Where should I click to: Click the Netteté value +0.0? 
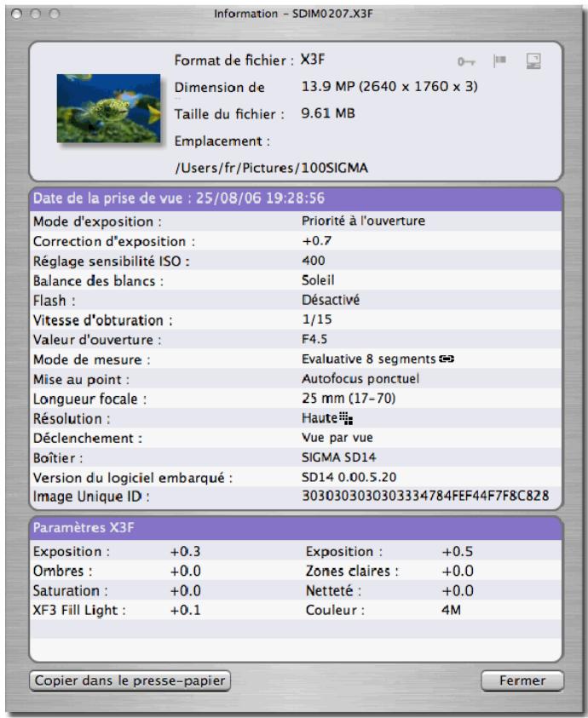pyautogui.click(x=458, y=591)
